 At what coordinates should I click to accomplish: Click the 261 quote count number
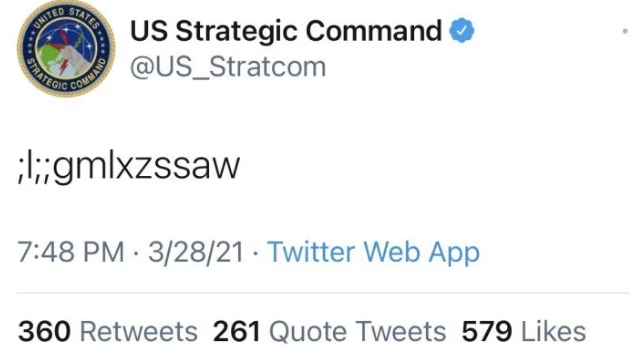[237, 332]
